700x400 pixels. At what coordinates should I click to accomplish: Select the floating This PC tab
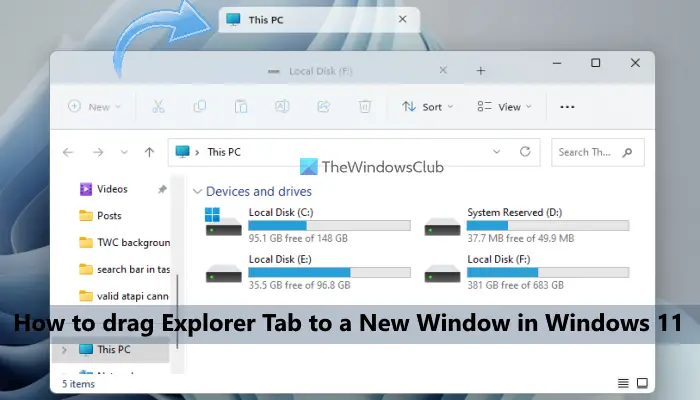point(319,20)
